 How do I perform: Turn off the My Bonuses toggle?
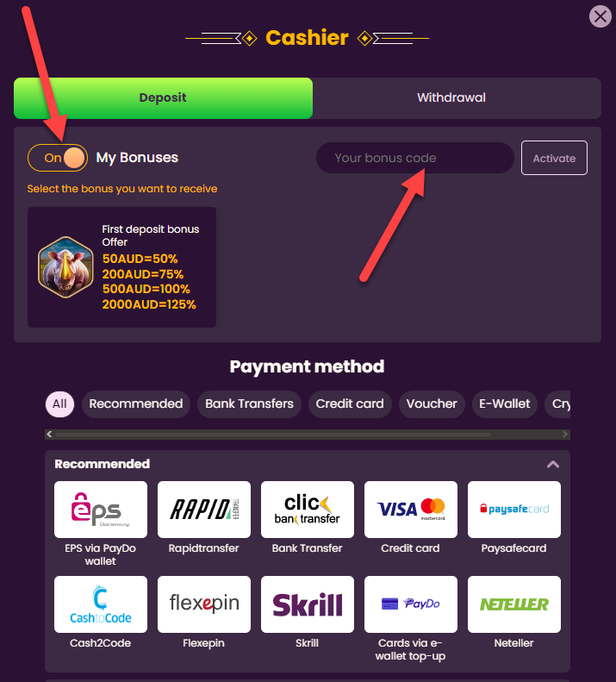coord(58,158)
